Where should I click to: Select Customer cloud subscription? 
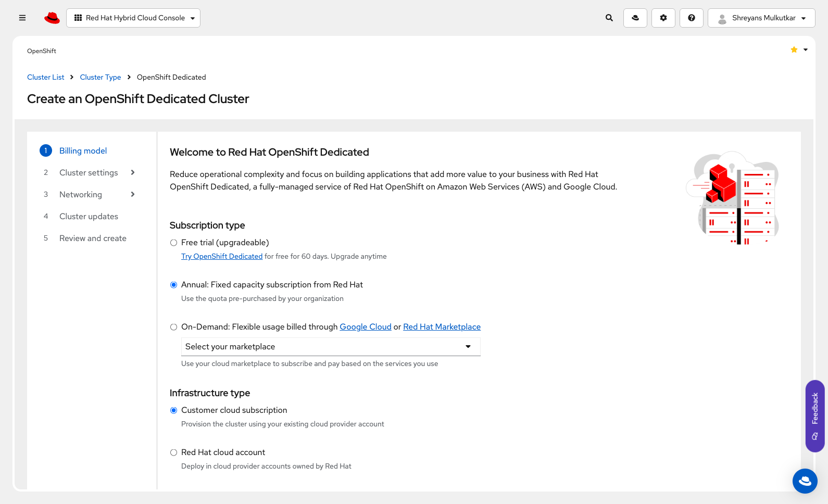pos(174,410)
